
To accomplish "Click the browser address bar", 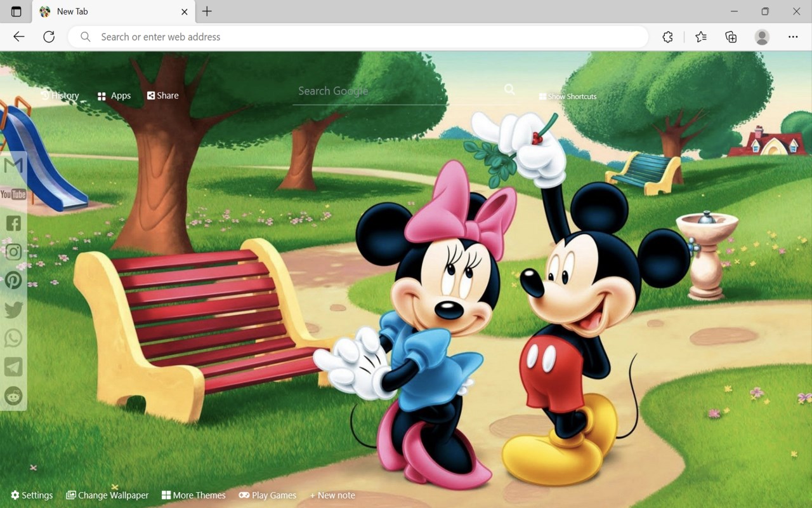I will pos(358,37).
